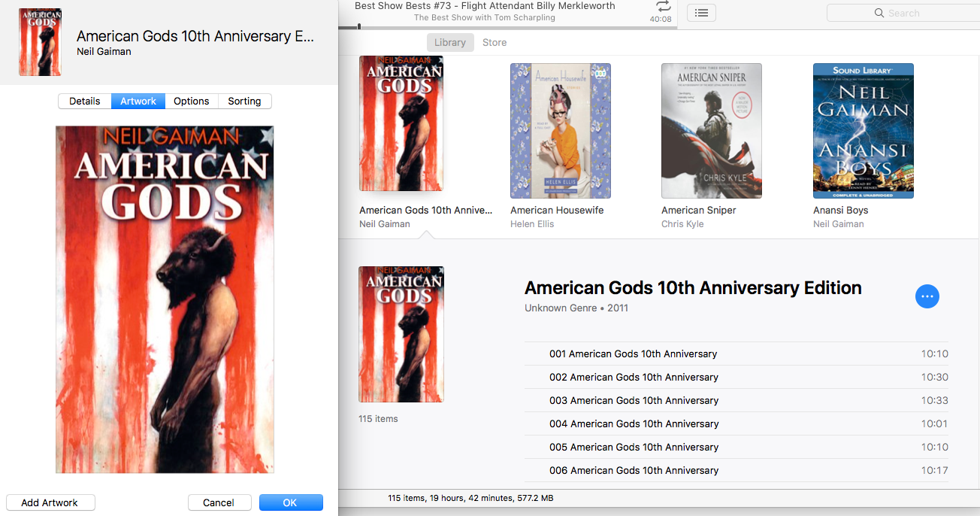Click the 40:08 time display
The height and width of the screenshot is (516, 980).
661,20
